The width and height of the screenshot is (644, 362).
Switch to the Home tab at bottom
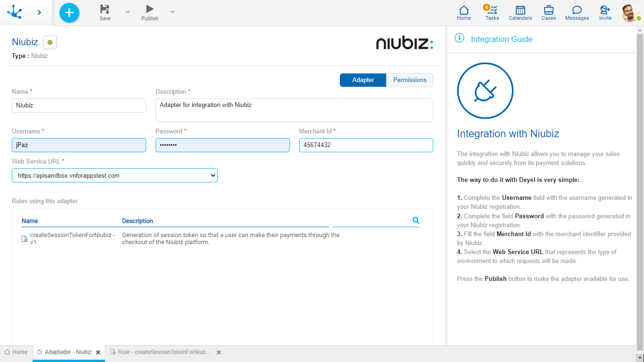pos(17,352)
